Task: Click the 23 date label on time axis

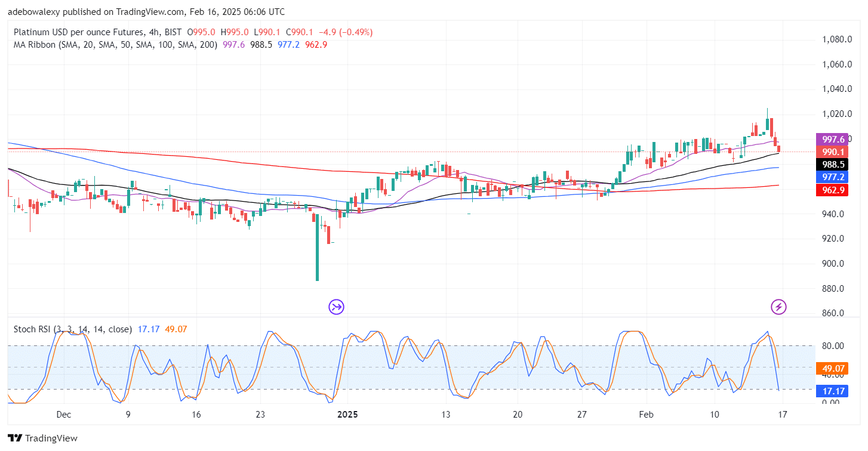Action: point(260,415)
